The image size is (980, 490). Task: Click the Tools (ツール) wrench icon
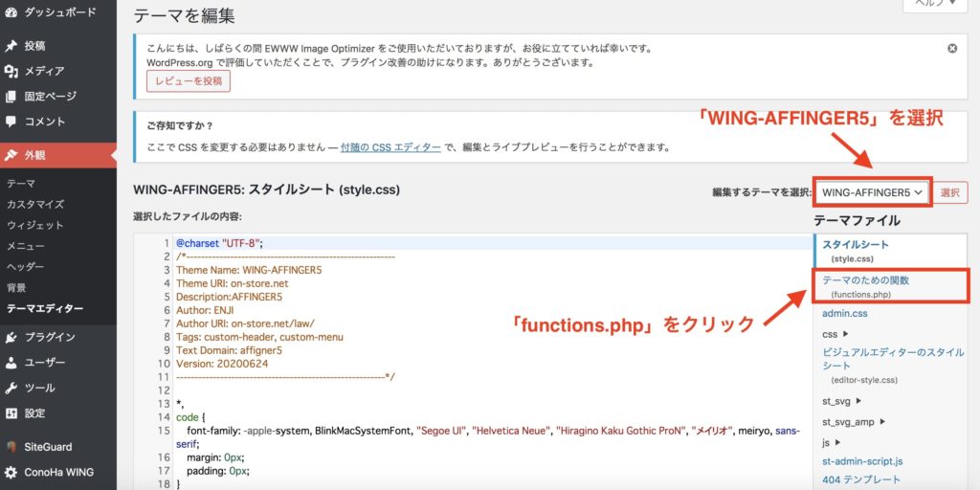11,389
